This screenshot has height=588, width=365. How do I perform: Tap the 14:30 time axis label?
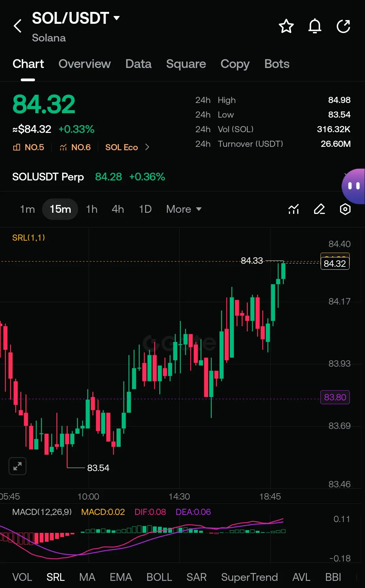point(179,497)
